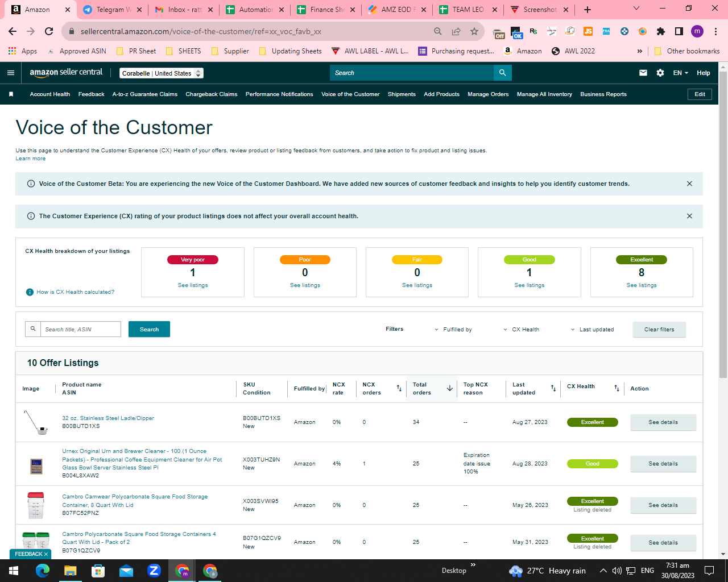
Task: Dismiss the Voice of the Customer Beta banner
Action: (689, 184)
